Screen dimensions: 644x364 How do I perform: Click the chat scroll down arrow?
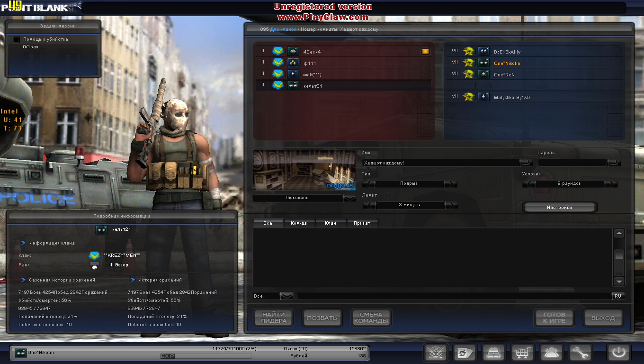click(x=619, y=281)
